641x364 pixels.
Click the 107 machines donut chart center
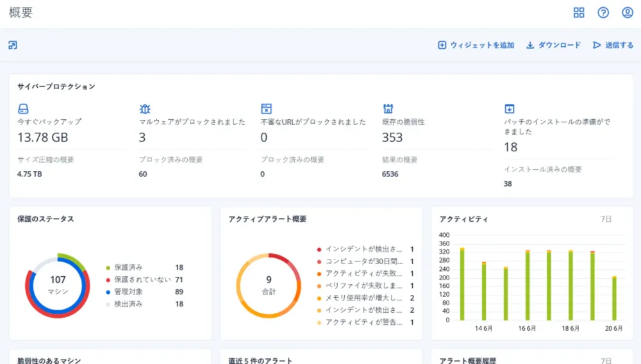[x=58, y=286]
